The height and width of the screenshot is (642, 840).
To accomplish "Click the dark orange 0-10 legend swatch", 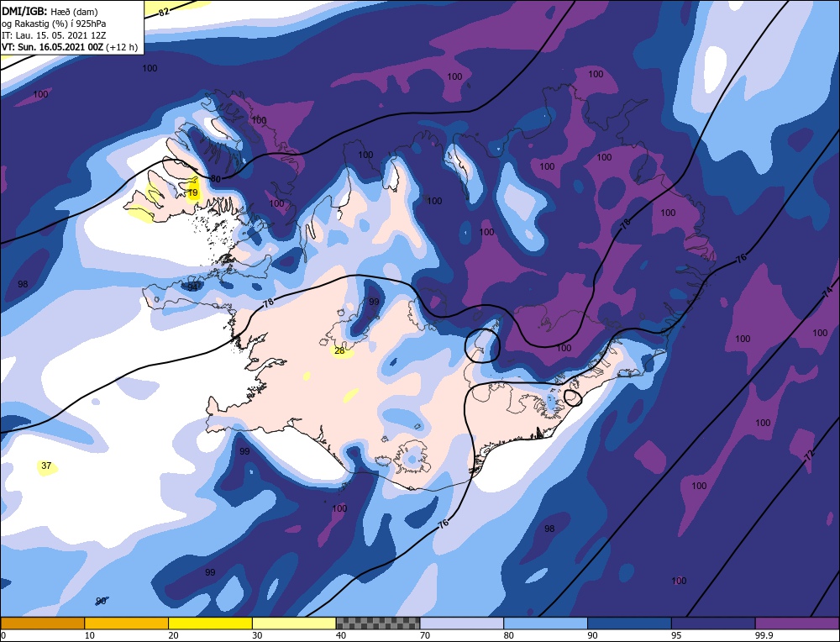I will pyautogui.click(x=42, y=623).
